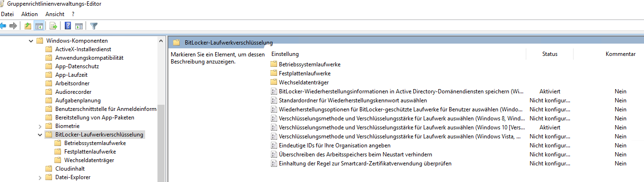Sort by the Status column header
Screen dimensions: 644x182
(x=549, y=54)
